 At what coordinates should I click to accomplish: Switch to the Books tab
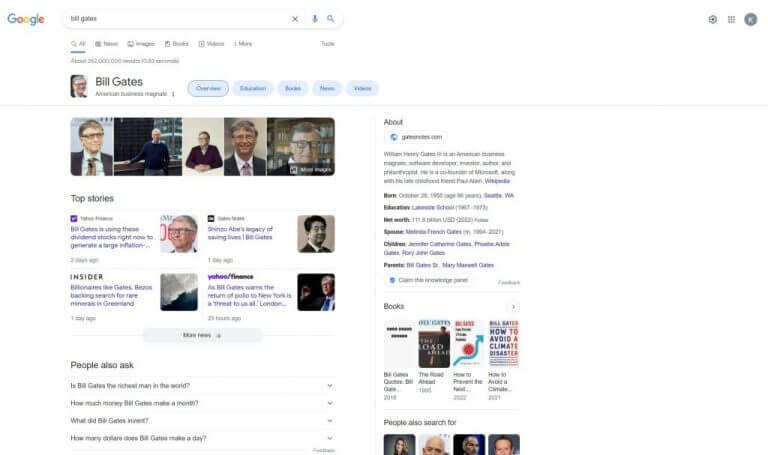[x=176, y=44]
